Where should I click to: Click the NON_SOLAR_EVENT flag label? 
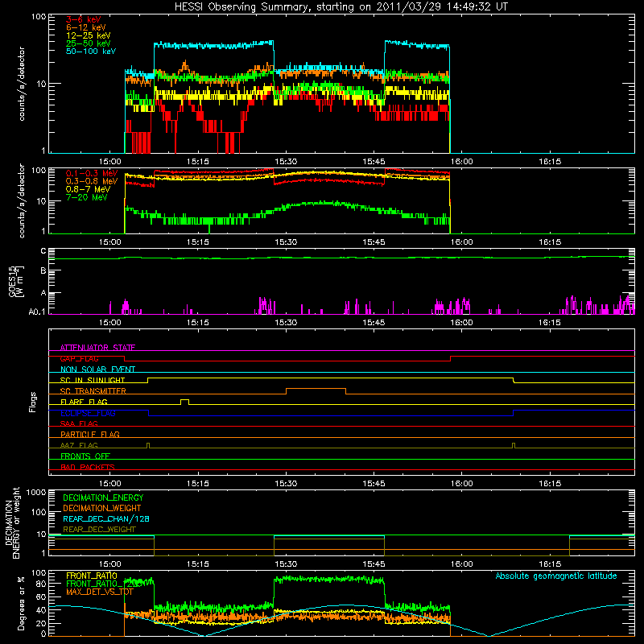[x=97, y=369]
